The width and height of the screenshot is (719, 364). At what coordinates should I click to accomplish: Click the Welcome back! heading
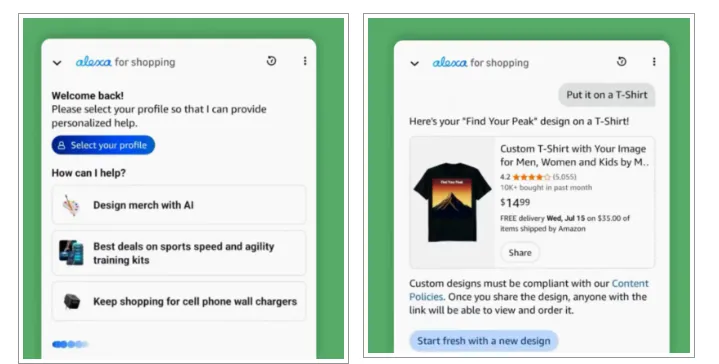(88, 96)
